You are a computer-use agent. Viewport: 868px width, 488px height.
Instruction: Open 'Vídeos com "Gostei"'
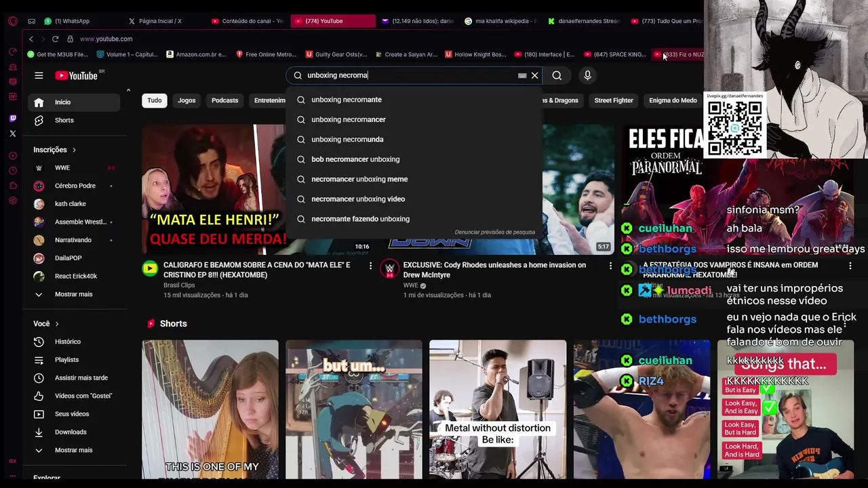click(x=74, y=396)
